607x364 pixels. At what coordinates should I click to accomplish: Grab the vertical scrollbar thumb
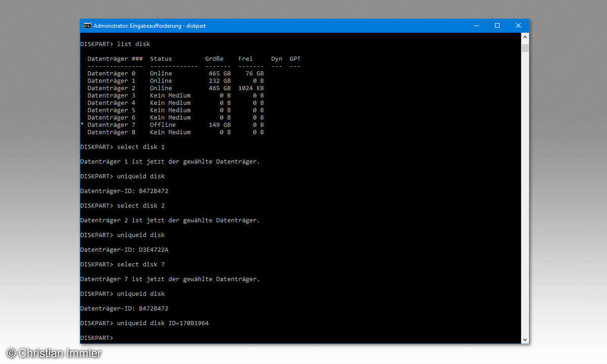(525, 48)
